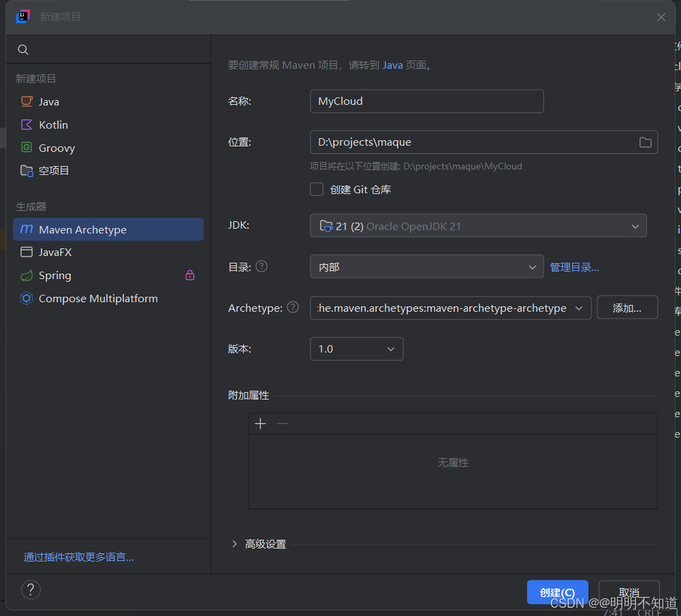Select the 空项目 empty project entry

108,171
